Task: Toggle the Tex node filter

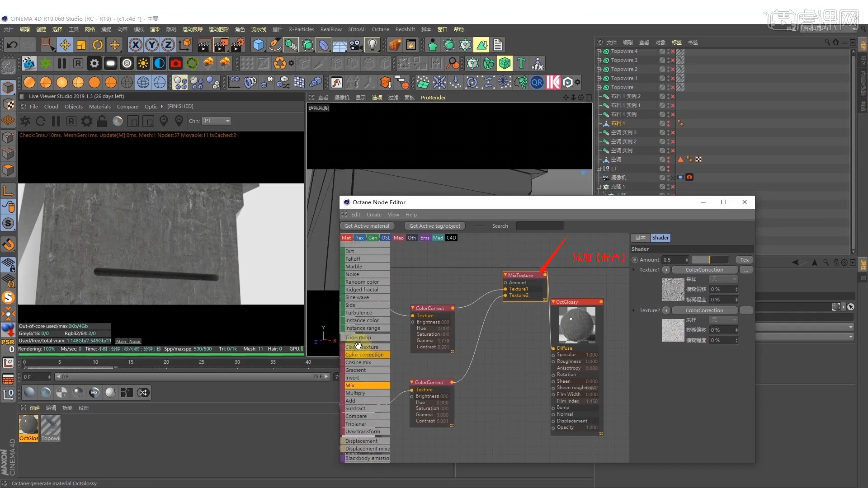Action: coord(359,238)
